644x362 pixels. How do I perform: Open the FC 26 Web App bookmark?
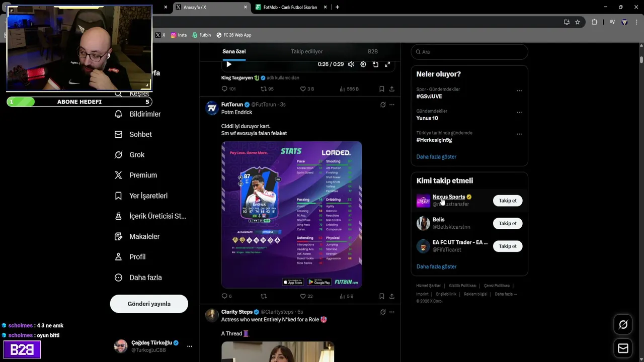point(234,35)
